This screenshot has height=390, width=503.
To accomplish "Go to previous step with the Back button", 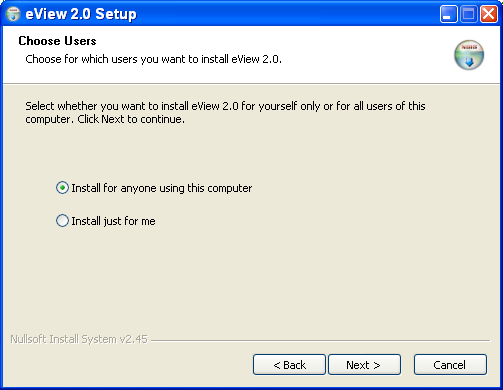I will [289, 365].
